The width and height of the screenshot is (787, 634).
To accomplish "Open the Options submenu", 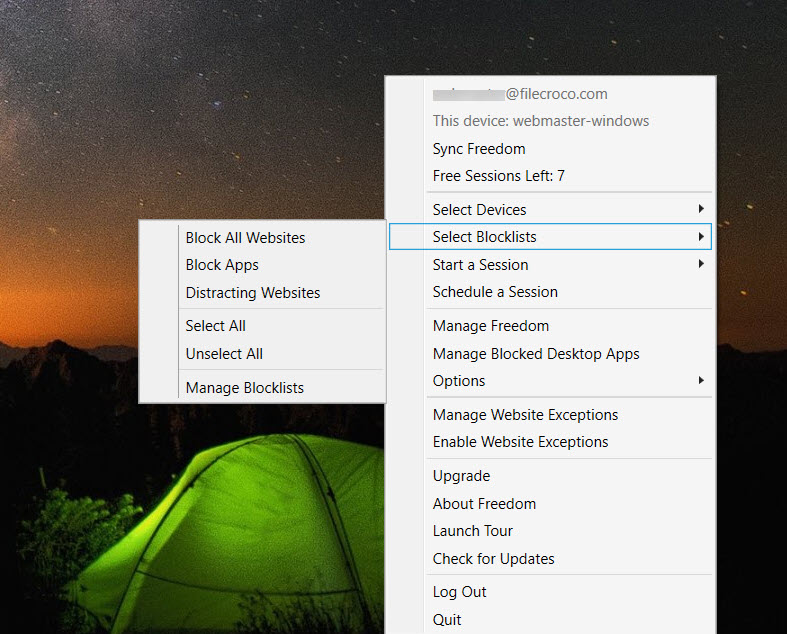I will 550,381.
